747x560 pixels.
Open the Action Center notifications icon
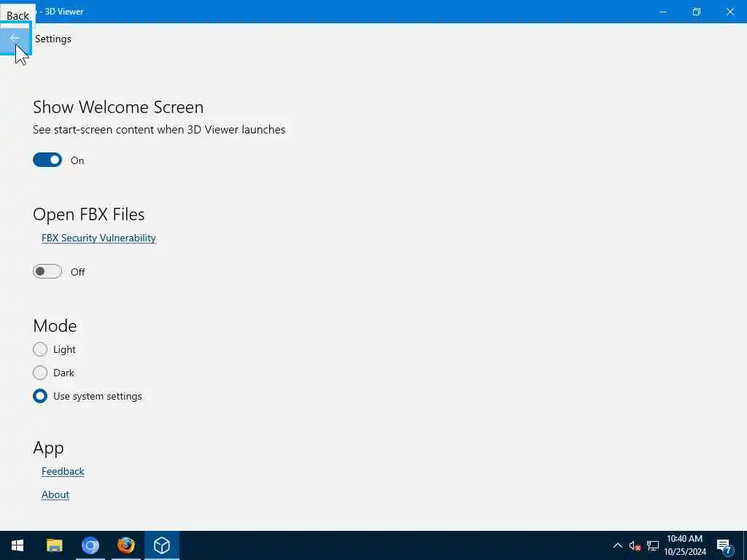[x=725, y=546]
